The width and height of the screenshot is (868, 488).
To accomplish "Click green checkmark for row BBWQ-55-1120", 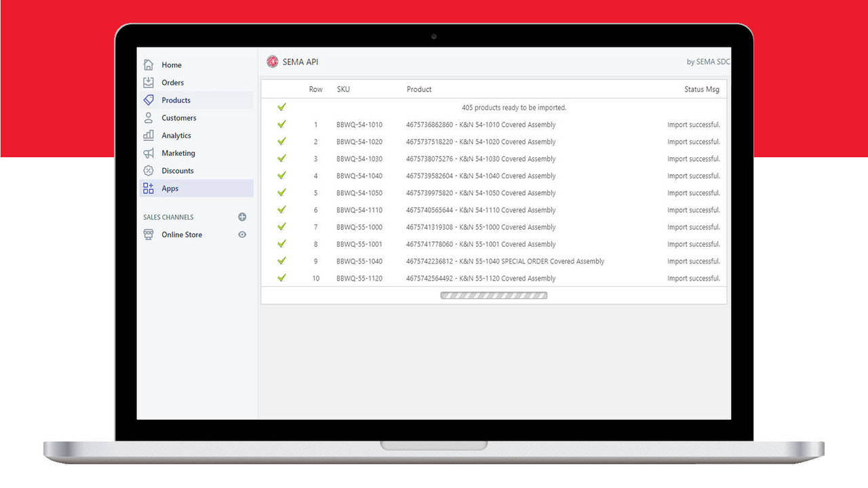I will tap(281, 277).
